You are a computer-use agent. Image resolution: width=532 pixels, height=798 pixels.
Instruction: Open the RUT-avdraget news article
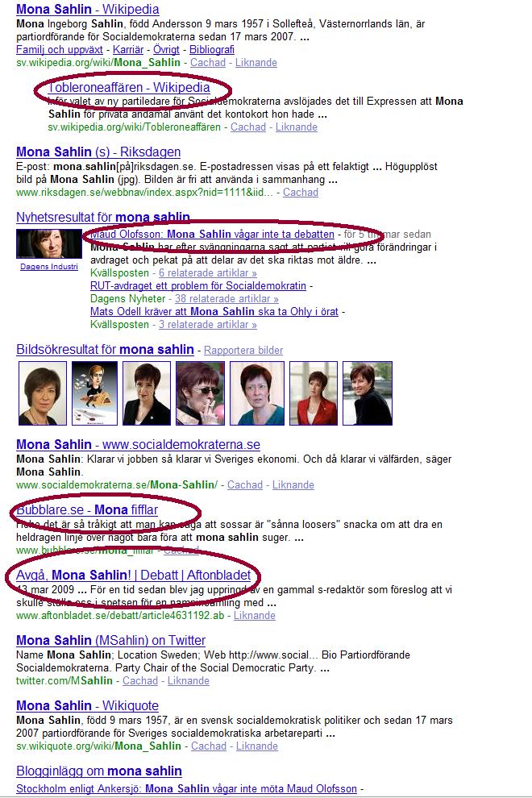pos(198,285)
